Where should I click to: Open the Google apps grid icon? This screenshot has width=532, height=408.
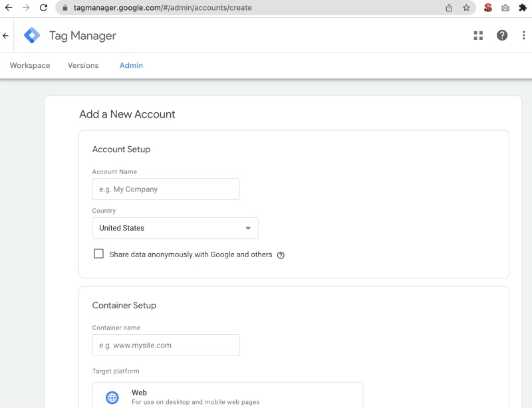(x=478, y=35)
